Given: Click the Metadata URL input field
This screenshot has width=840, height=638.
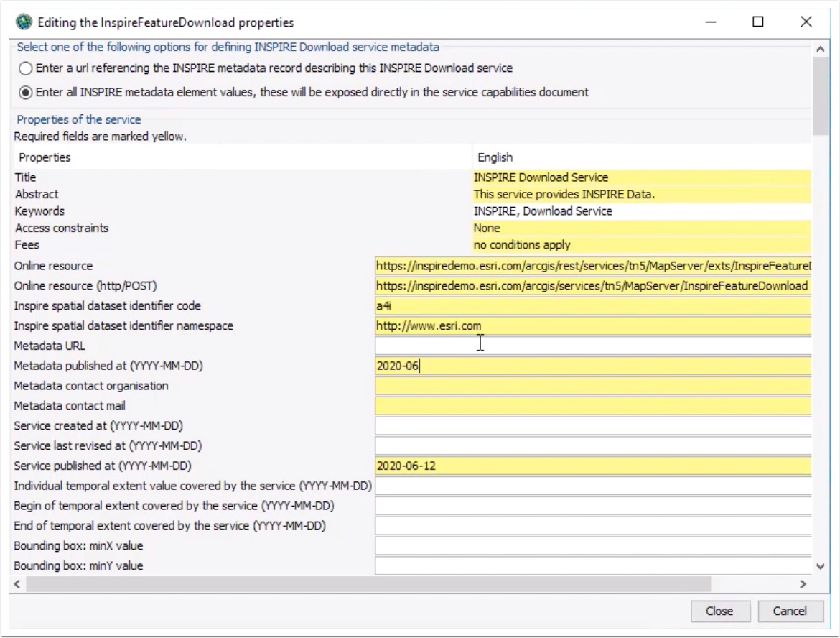Looking at the screenshot, I should click(x=593, y=346).
